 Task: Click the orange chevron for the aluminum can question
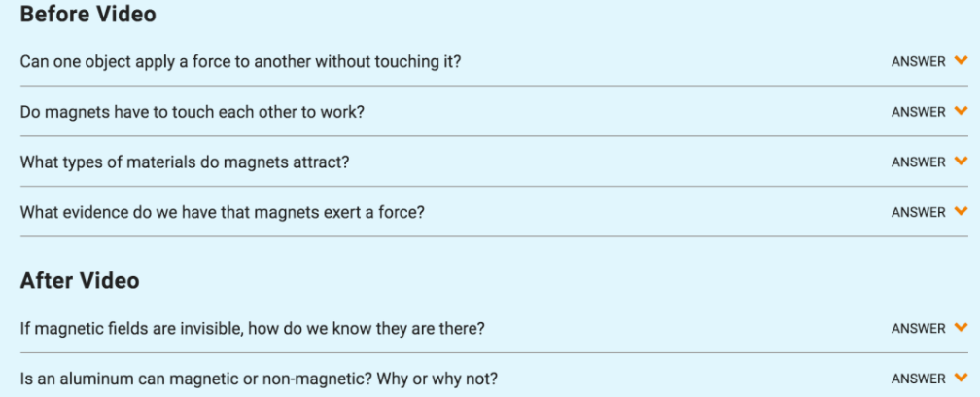961,378
